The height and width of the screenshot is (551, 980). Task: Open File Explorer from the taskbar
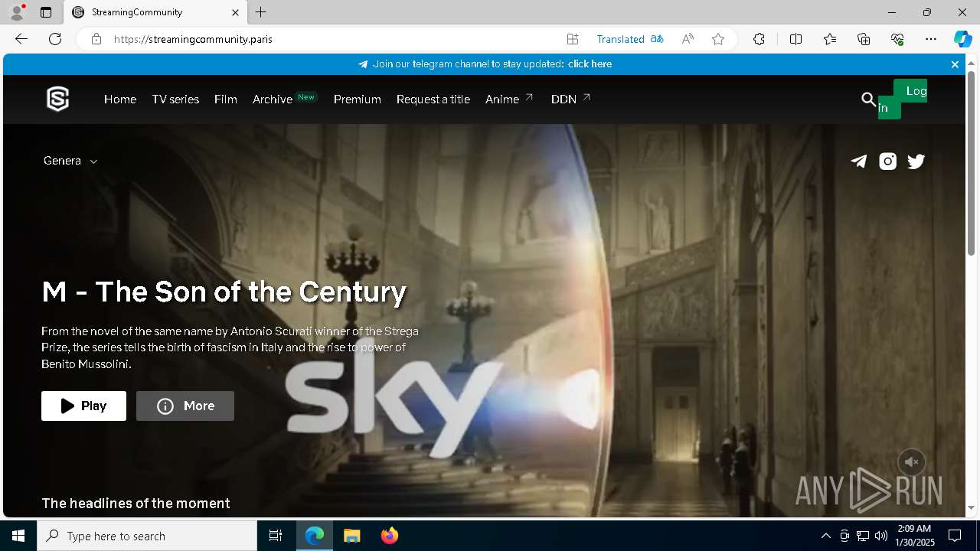tap(351, 536)
